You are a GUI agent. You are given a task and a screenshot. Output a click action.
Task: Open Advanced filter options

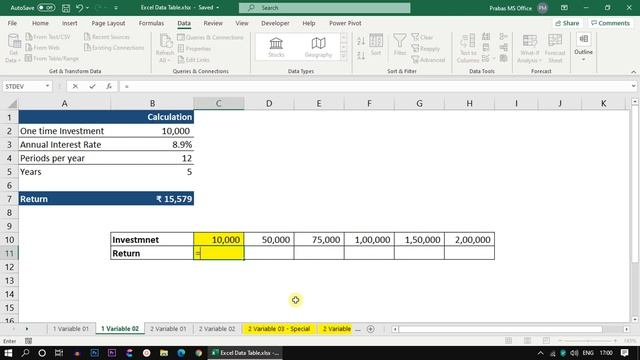(429, 60)
